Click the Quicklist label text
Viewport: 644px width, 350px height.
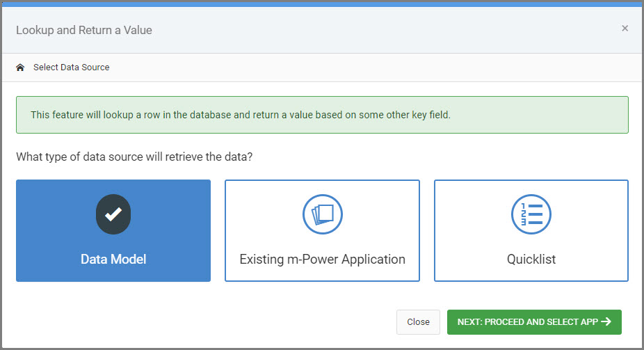tap(531, 260)
